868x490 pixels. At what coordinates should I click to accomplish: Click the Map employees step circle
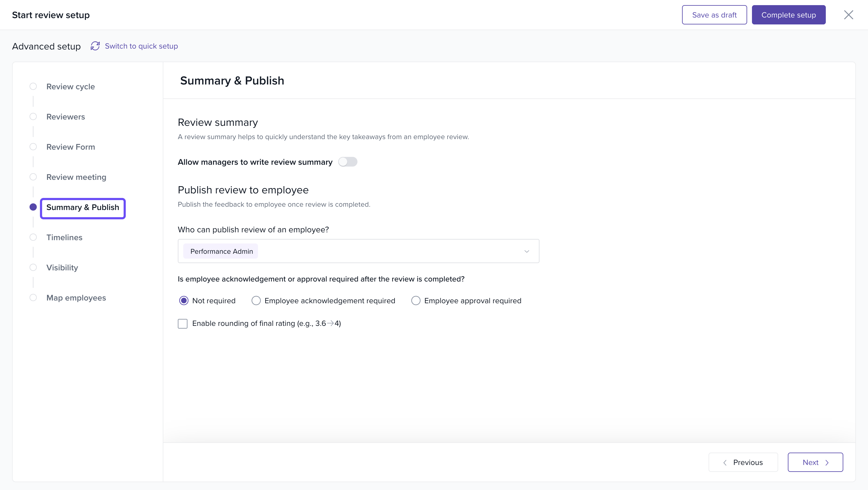pyautogui.click(x=33, y=298)
